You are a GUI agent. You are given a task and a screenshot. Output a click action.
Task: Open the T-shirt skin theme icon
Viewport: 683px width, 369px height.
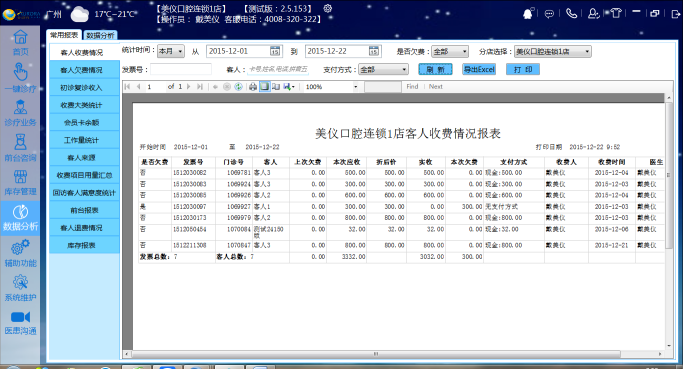[615, 13]
